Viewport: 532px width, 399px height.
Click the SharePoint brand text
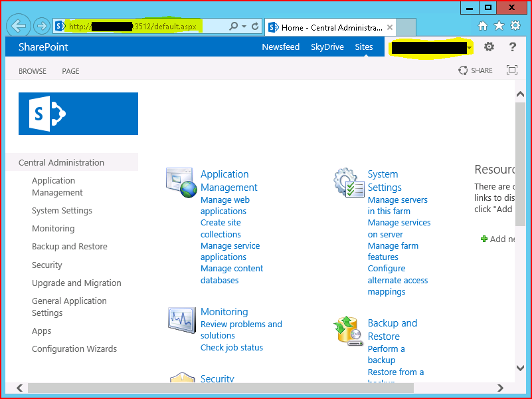43,47
